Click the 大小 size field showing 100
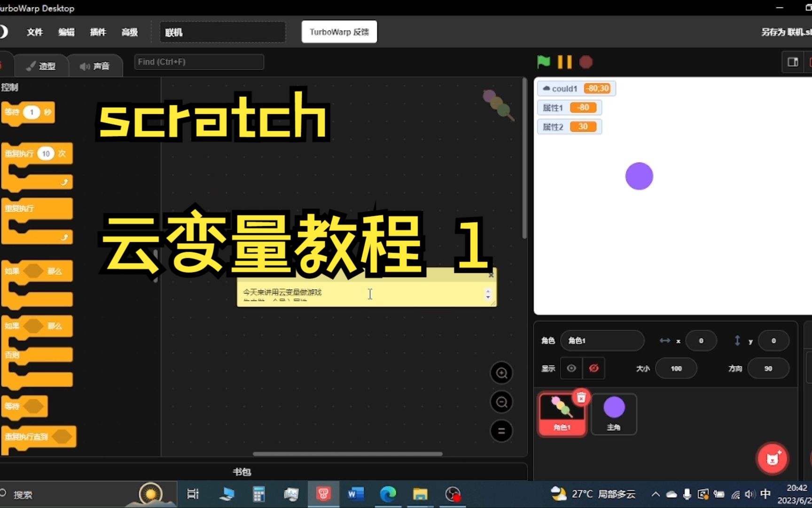 tap(676, 368)
